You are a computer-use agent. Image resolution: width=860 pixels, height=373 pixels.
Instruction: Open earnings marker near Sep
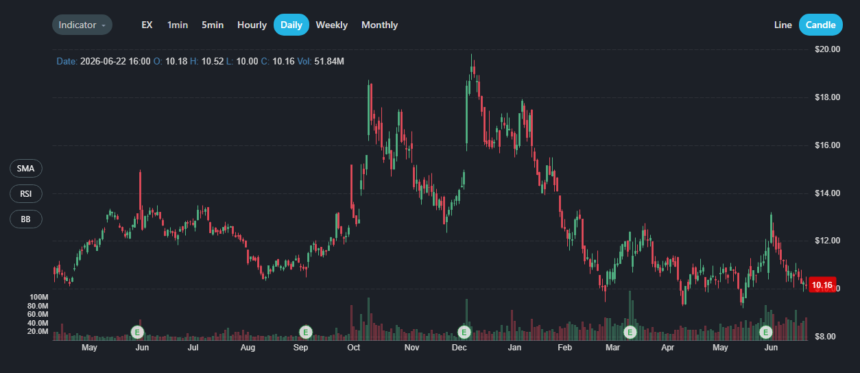tap(305, 331)
